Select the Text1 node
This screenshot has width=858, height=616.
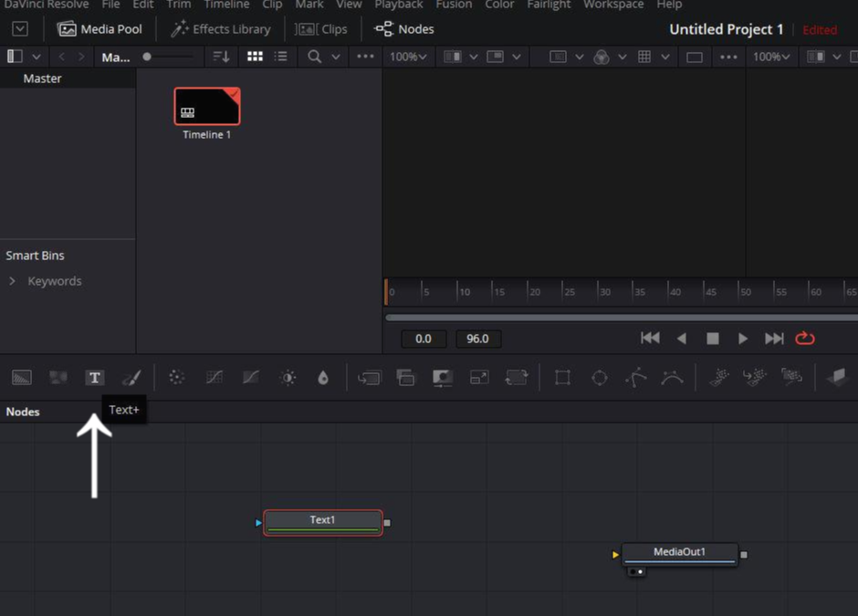coord(323,522)
